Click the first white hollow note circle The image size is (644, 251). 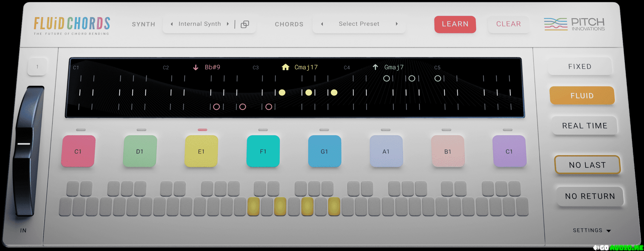[386, 78]
